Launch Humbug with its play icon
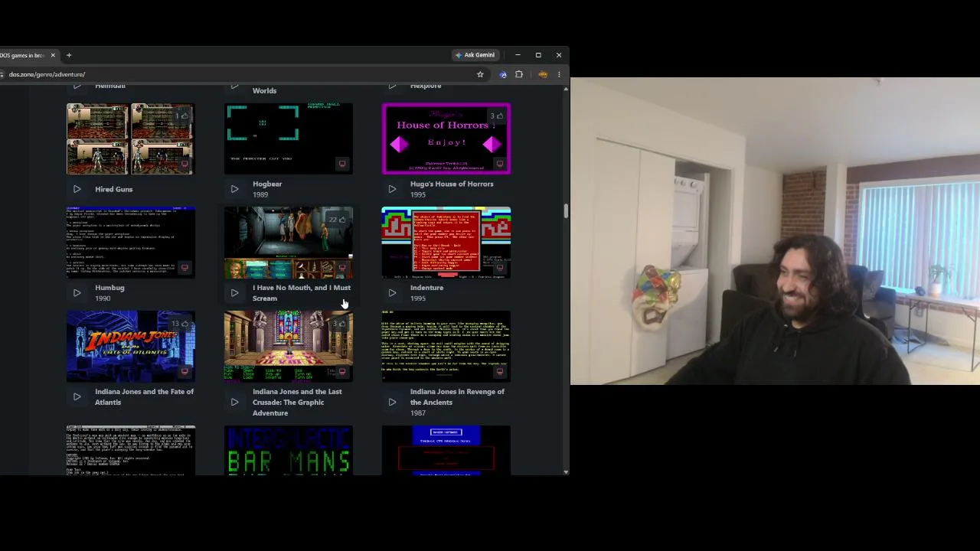Screen dimensions: 980x551 click(77, 293)
